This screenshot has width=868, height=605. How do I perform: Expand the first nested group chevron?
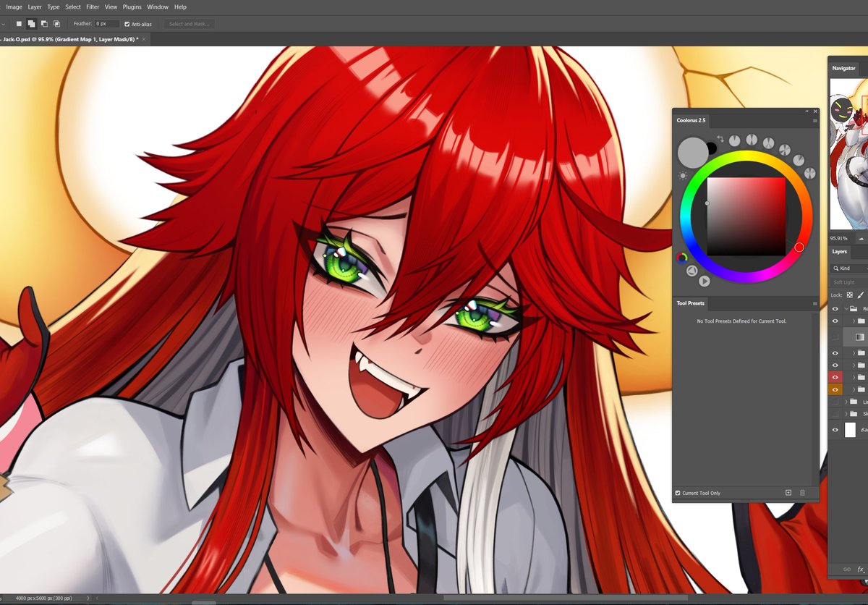tap(854, 321)
